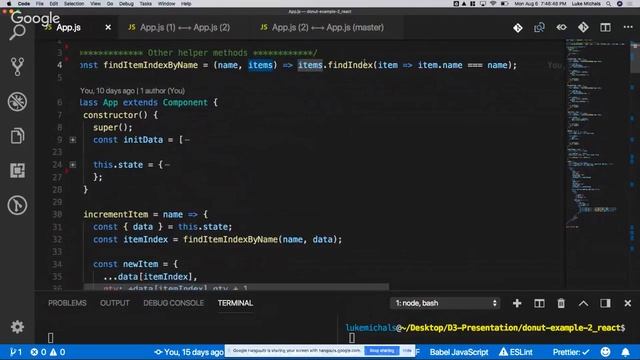Viewport: 640px width, 360px height.
Task: Click the '1 author (You)' code lens
Action: (x=162, y=91)
